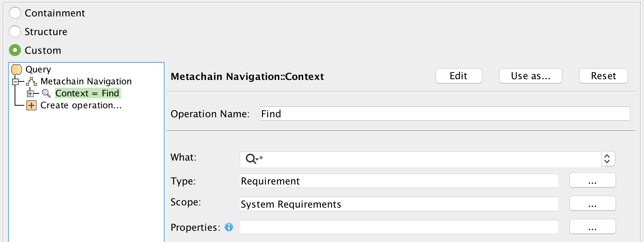Click the Query root icon
This screenshot has width=644, height=242.
17,69
